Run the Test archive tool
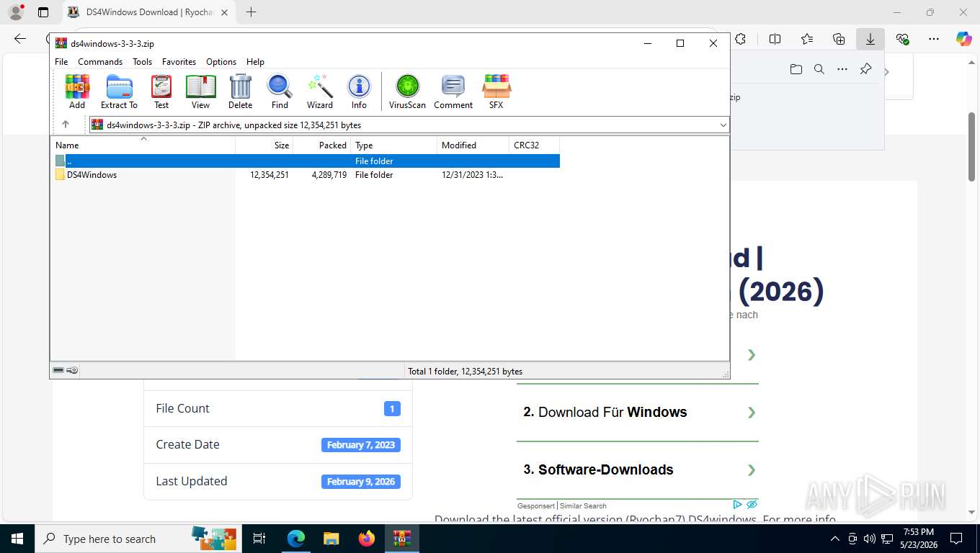The height and width of the screenshot is (553, 980). pos(161,91)
